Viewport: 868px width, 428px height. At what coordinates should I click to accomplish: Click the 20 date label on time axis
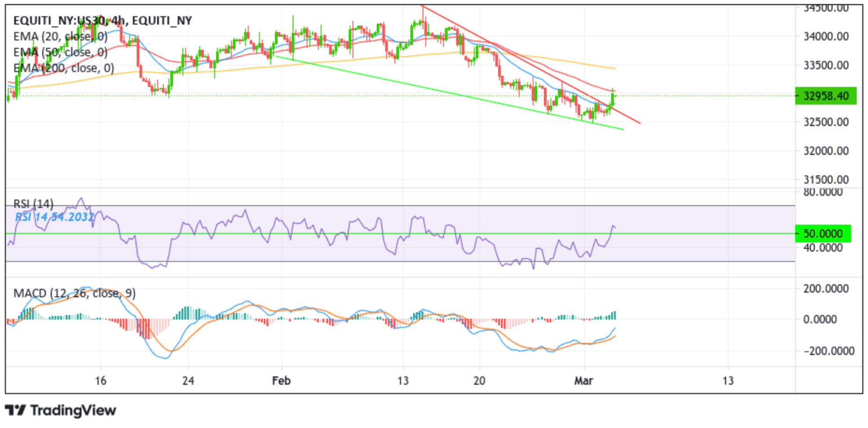click(479, 381)
